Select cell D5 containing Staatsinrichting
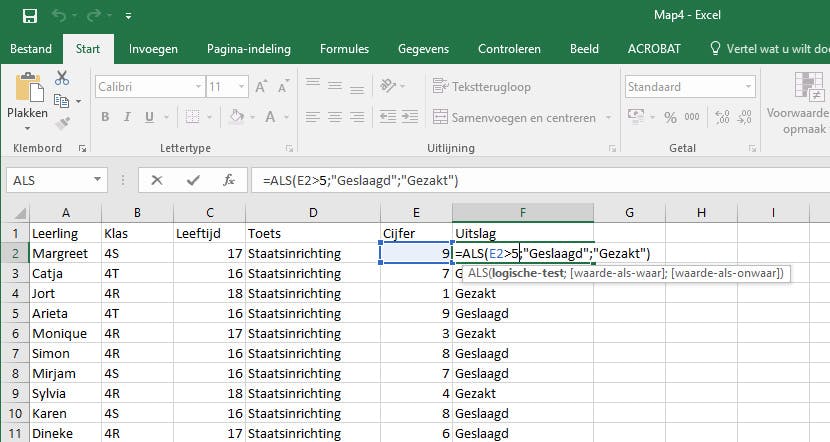830x442 pixels. pyautogui.click(x=311, y=313)
